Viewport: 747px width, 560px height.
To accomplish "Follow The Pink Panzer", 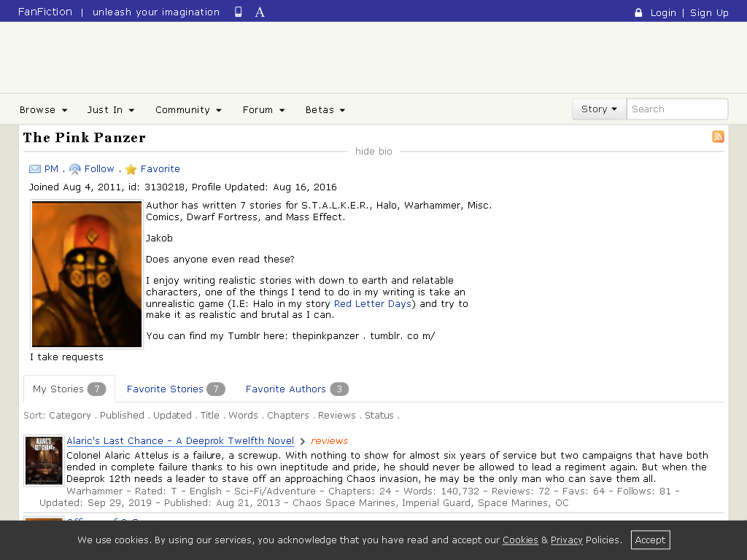I will coord(99,169).
